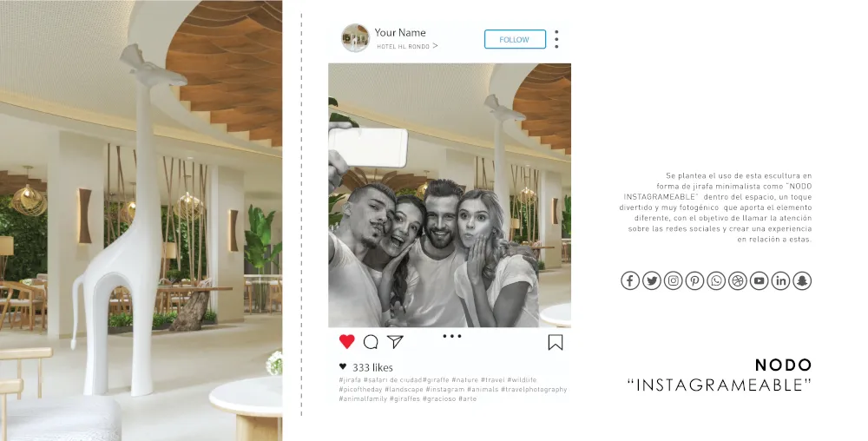Open the vertical three-dot post menu
This screenshot has width=868, height=441.
click(556, 39)
